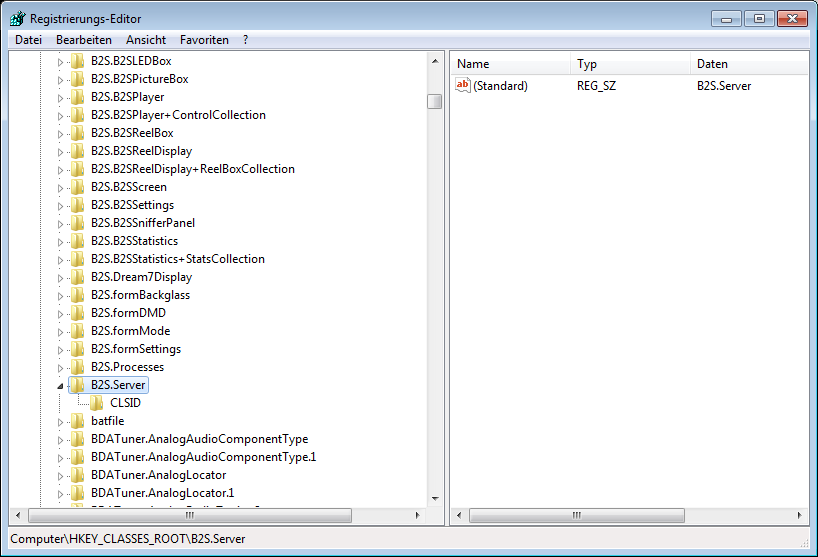Click the values pane horizontal scrollbar thumb

(576, 515)
